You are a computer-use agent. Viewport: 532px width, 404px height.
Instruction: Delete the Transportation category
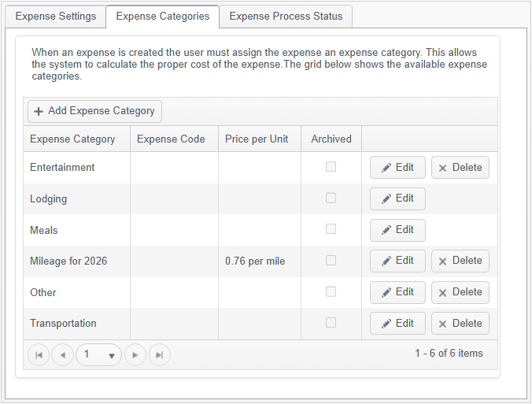coord(460,323)
